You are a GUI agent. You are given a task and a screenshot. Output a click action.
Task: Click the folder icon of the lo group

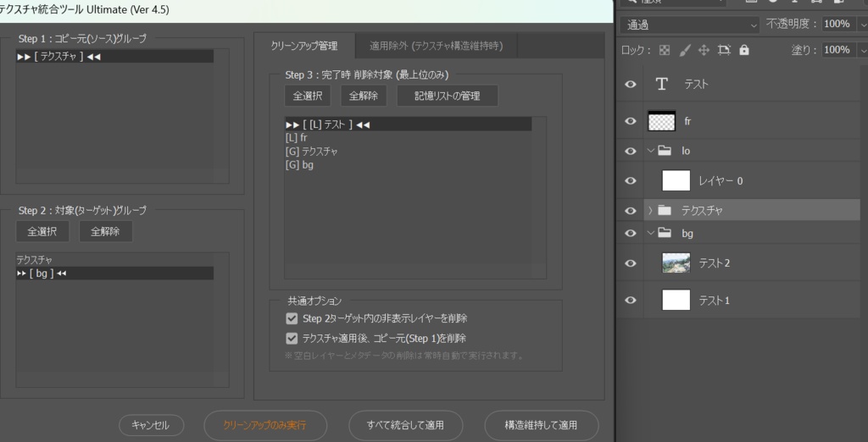(665, 151)
